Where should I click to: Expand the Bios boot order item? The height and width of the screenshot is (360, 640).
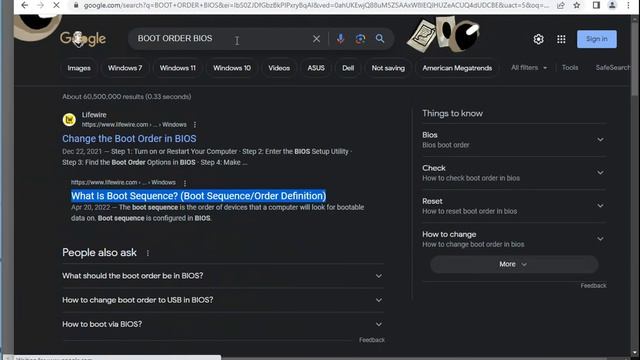(x=514, y=140)
